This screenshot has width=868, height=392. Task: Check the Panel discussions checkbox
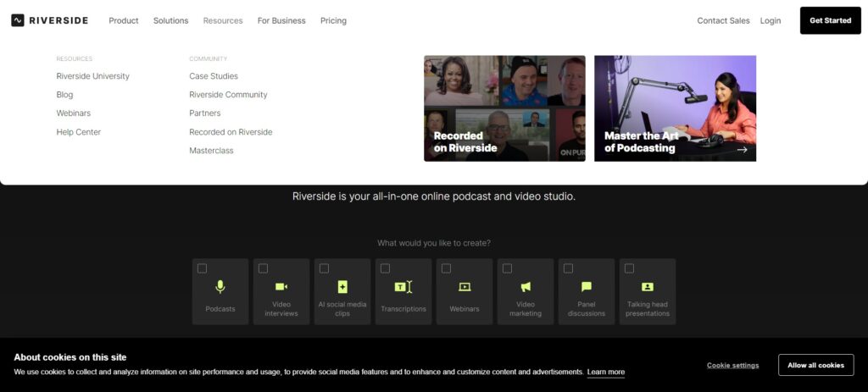tap(568, 268)
